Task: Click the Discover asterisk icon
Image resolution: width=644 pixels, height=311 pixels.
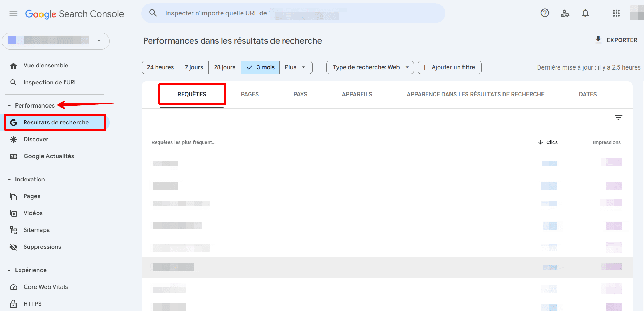Action: [13, 140]
